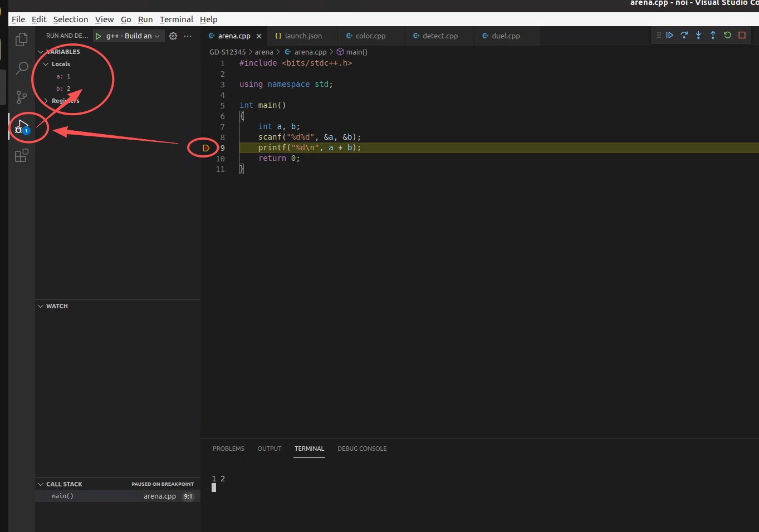Expand the Registers variable group

click(46, 101)
